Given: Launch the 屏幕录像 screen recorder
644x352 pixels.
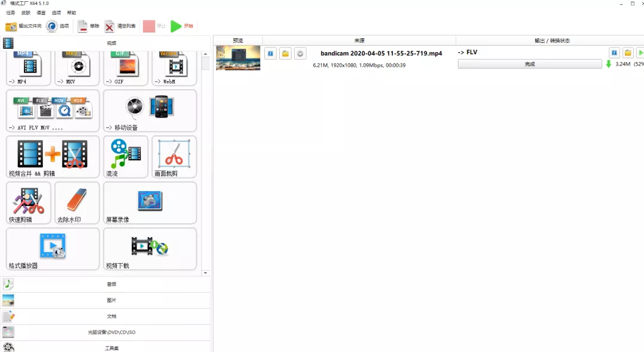Looking at the screenshot, I should [150, 203].
